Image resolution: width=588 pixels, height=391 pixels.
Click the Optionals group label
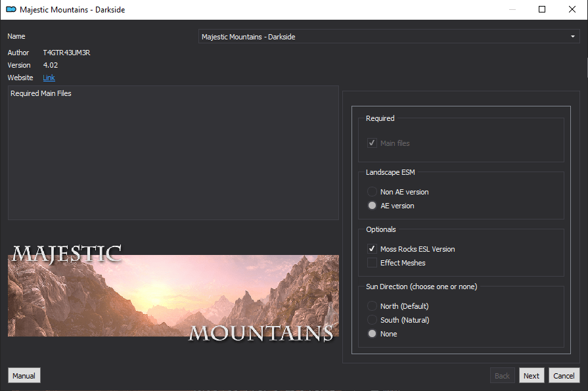(x=381, y=229)
